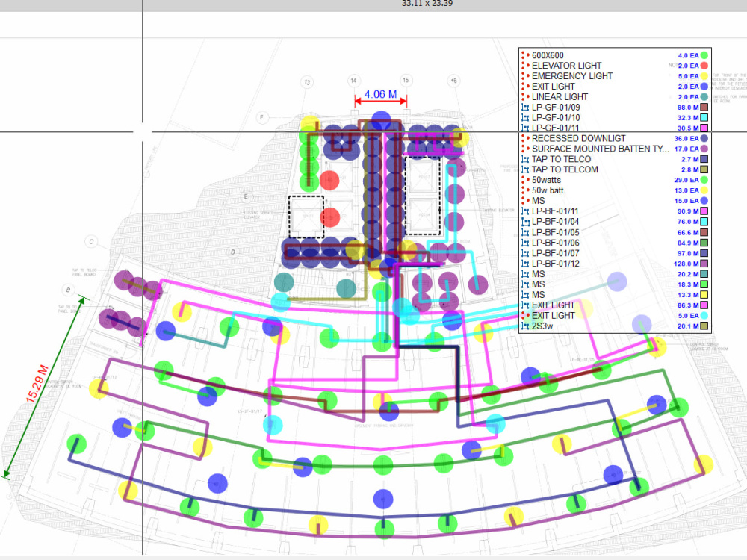Click the 15.29 M green measurement label
This screenshot has height=560, width=747.
pyautogui.click(x=37, y=384)
